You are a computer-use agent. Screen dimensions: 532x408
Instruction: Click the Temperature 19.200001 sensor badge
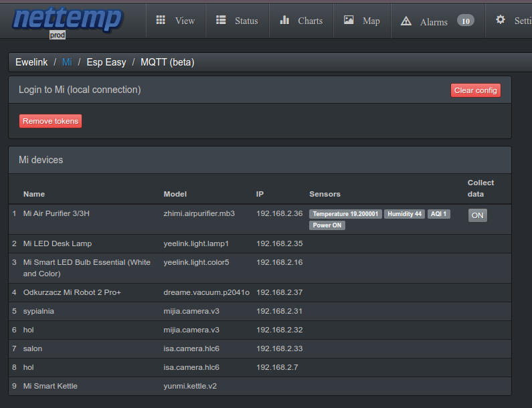pos(345,214)
